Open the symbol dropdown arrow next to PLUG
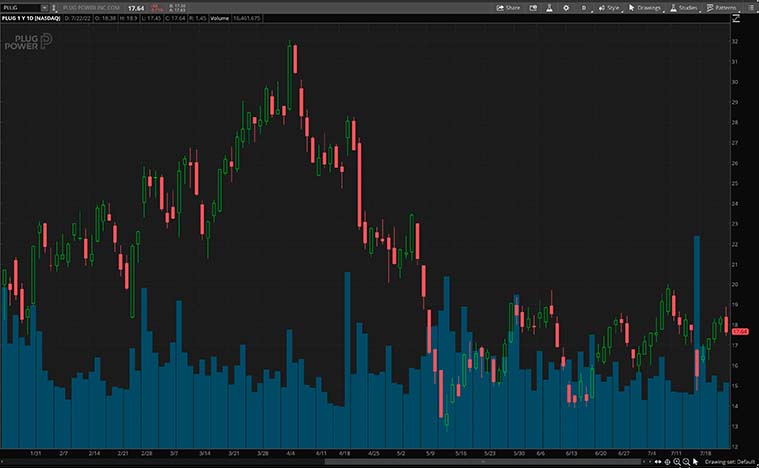 [x=45, y=8]
